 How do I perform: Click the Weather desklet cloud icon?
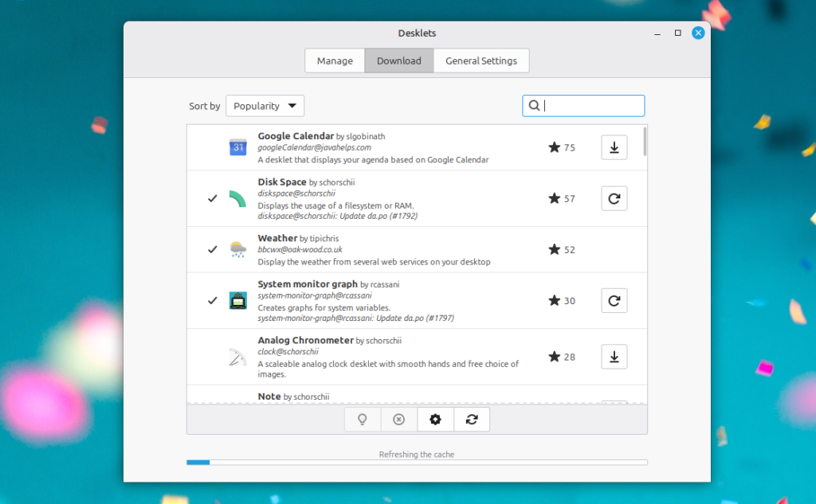pyautogui.click(x=238, y=249)
